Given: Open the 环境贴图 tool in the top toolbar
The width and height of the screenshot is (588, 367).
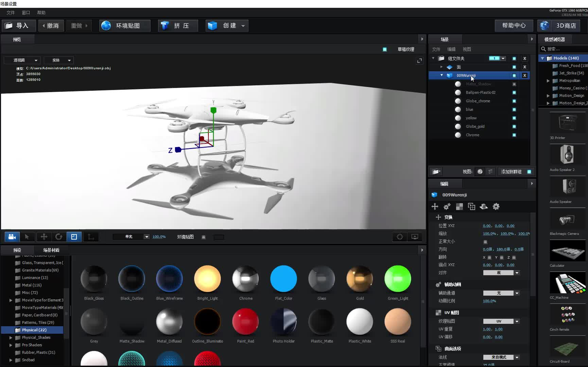Looking at the screenshot, I should point(124,25).
